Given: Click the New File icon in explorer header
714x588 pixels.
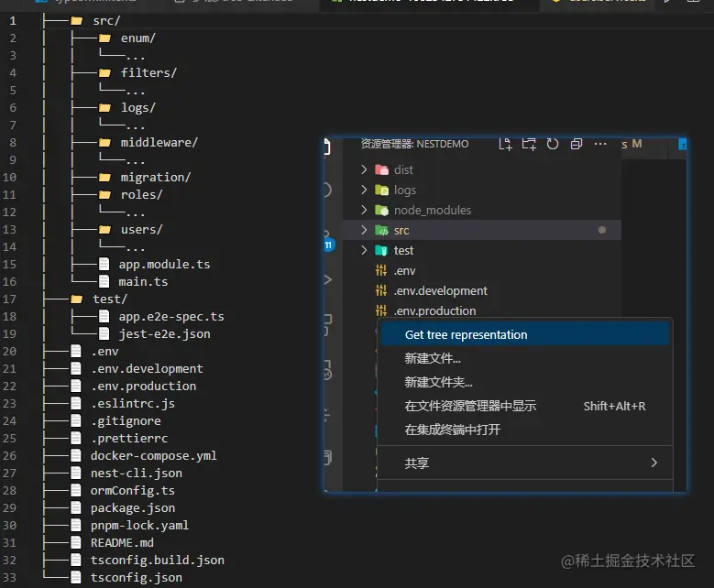Looking at the screenshot, I should pos(505,145).
